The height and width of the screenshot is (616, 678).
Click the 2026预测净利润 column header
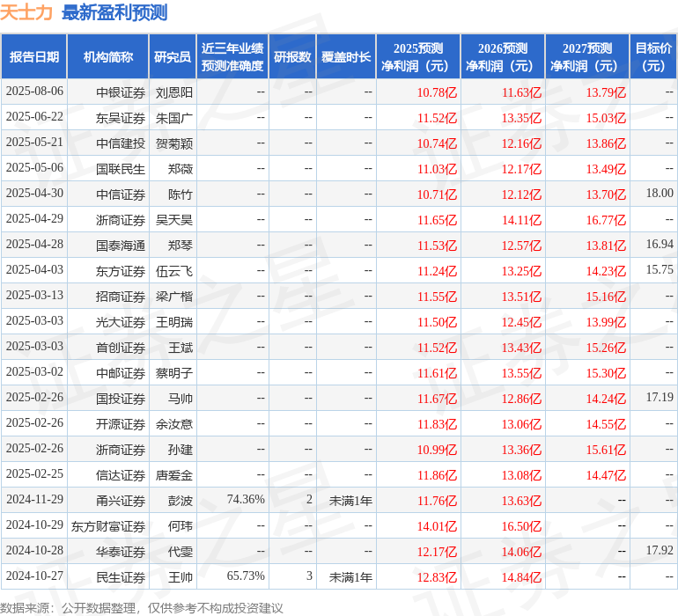[x=503, y=56]
